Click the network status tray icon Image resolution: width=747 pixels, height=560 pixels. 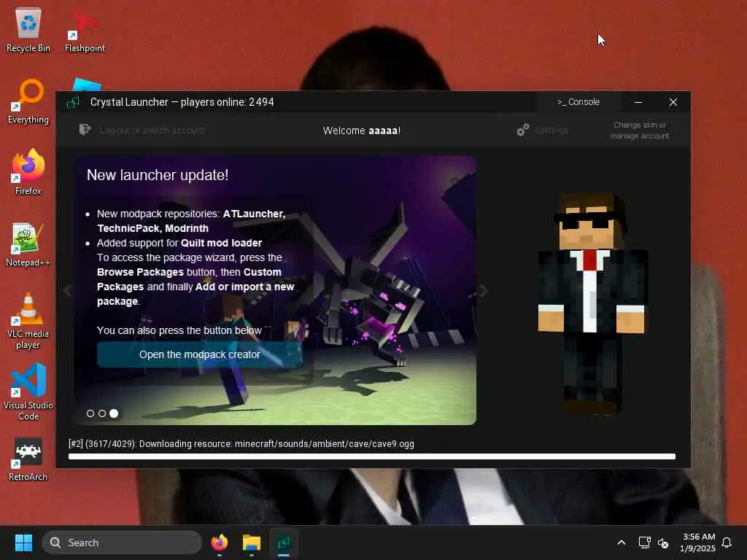tap(645, 542)
